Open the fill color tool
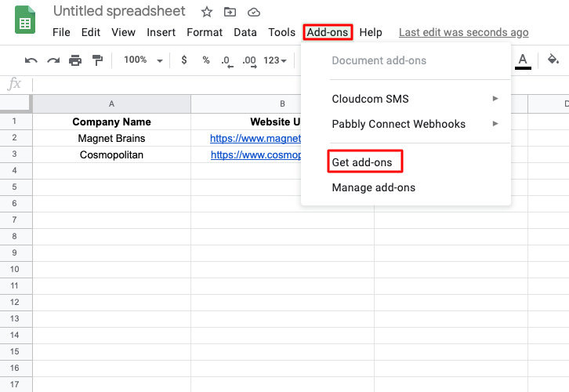This screenshot has height=392, width=569. [x=553, y=60]
